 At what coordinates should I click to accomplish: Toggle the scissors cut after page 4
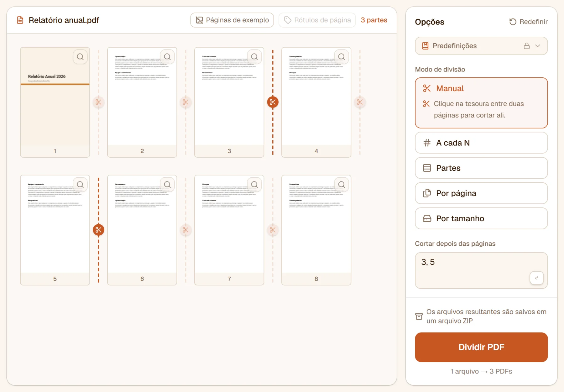(x=360, y=102)
